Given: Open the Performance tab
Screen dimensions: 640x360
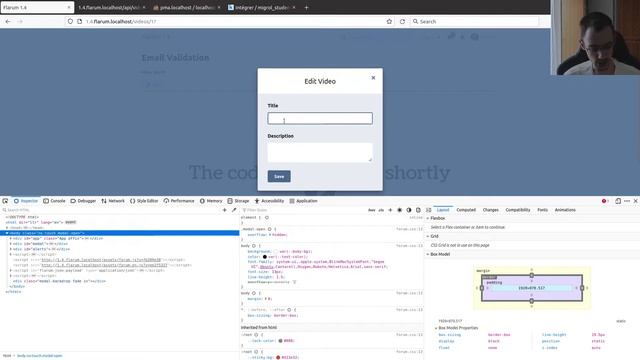Looking at the screenshot, I should click(x=179, y=201).
